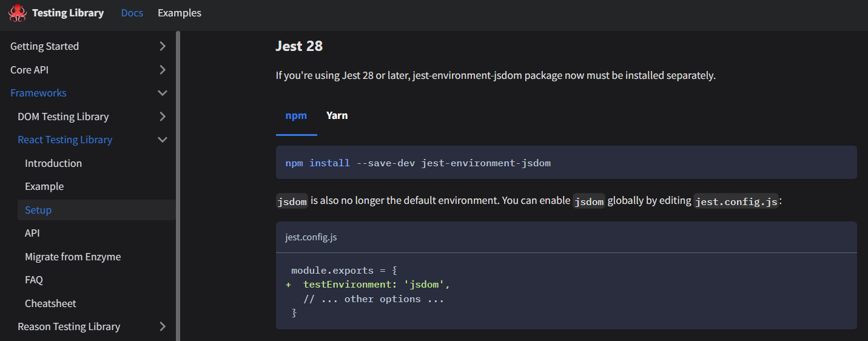
Task: Expand DOM Testing Library chevron
Action: (162, 116)
